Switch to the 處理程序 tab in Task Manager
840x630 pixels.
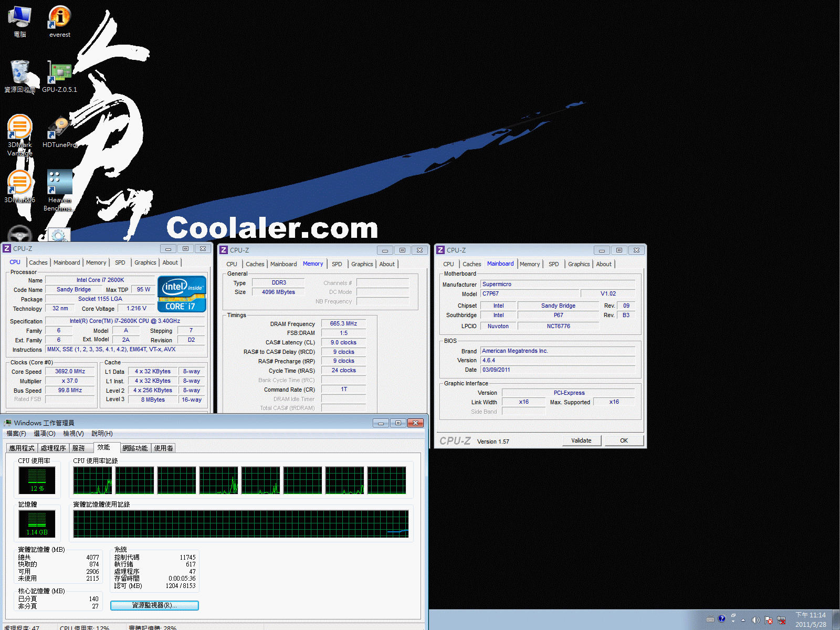tap(53, 448)
